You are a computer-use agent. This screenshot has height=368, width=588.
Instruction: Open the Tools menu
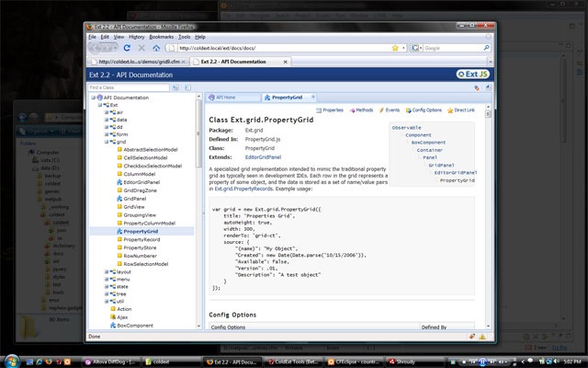click(184, 37)
